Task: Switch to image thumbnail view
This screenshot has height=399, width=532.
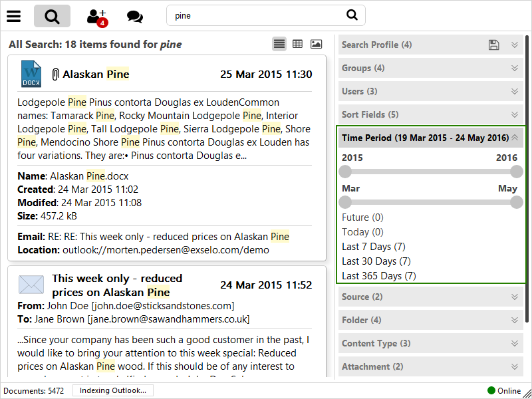Action: (x=316, y=44)
